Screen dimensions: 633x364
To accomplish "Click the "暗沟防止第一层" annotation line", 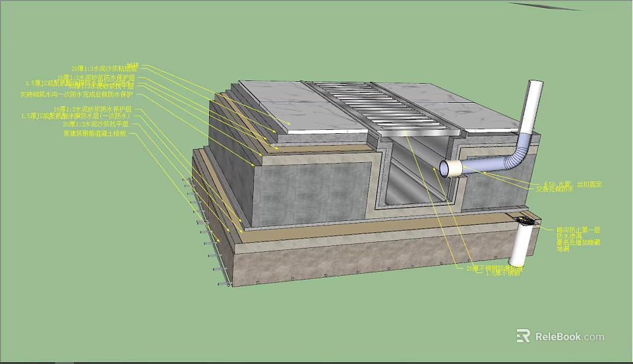I will (578, 230).
